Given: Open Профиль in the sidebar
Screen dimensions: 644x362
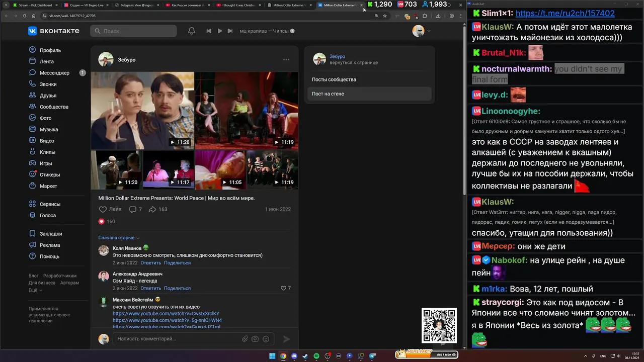Looking at the screenshot, I should (45, 50).
